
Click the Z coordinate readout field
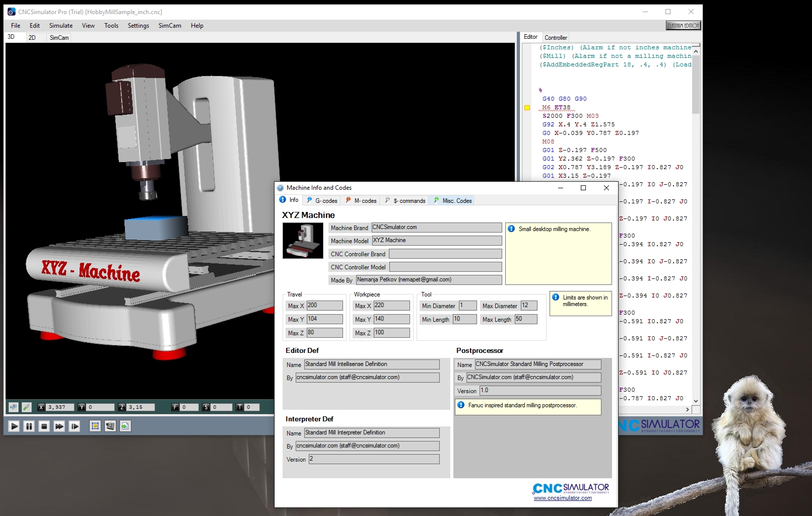pyautogui.click(x=140, y=407)
